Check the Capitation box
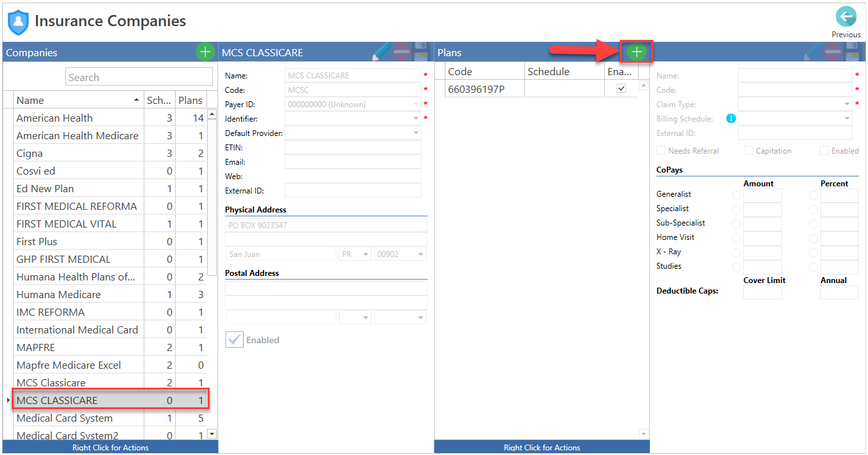This screenshot has width=868, height=455. (x=748, y=150)
